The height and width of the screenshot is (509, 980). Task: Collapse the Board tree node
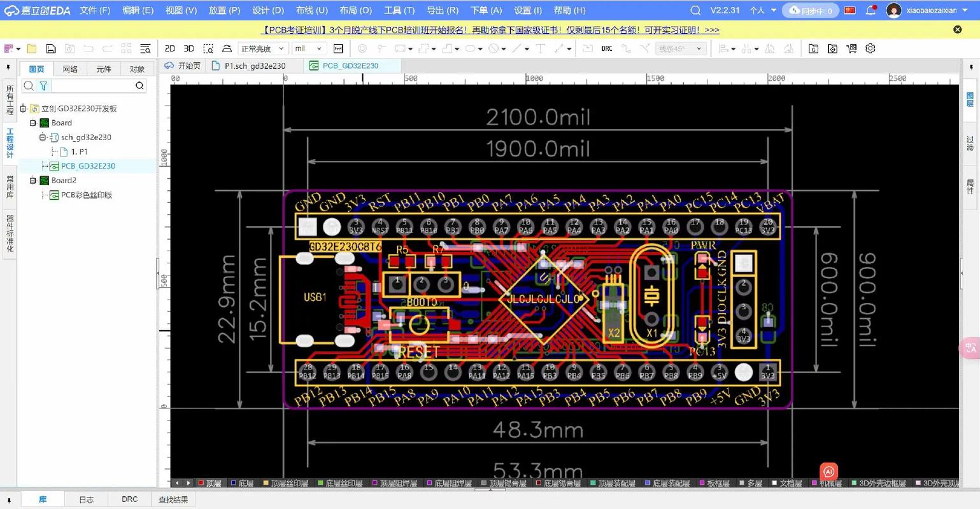click(x=34, y=123)
